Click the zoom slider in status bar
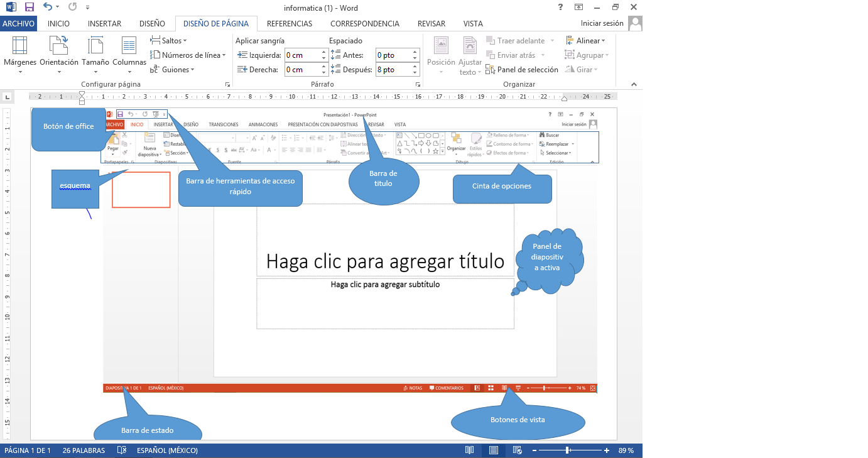 point(568,450)
